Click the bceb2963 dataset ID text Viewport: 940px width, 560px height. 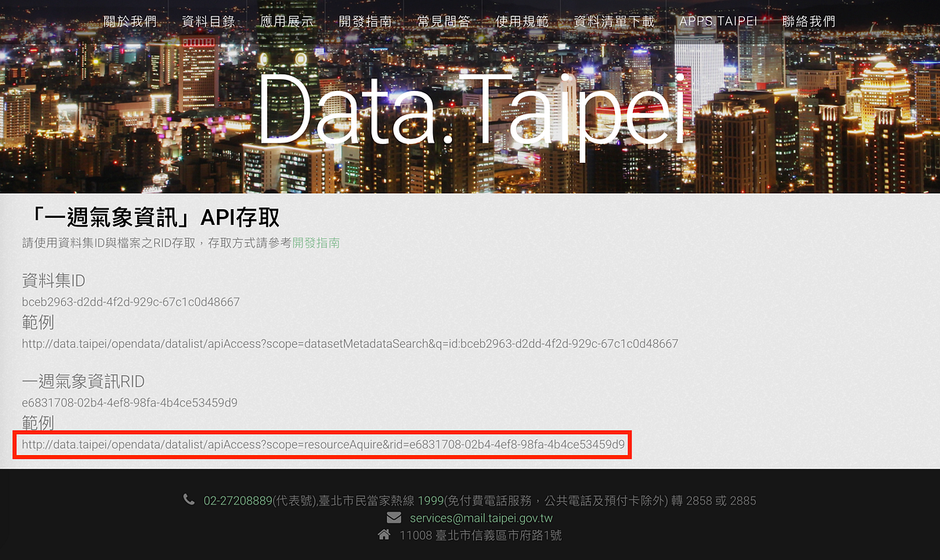click(130, 302)
